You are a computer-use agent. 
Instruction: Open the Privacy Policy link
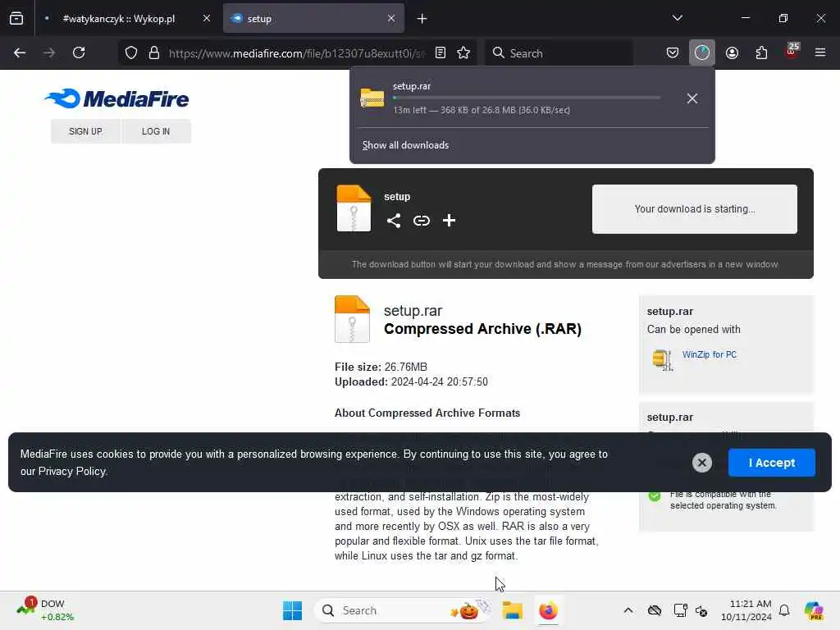72,472
